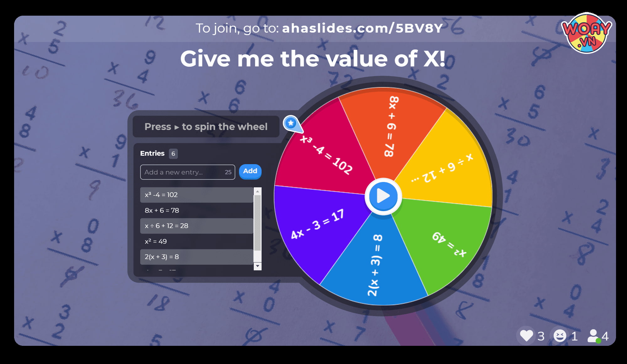Click the Add button for new entry

pos(250,171)
